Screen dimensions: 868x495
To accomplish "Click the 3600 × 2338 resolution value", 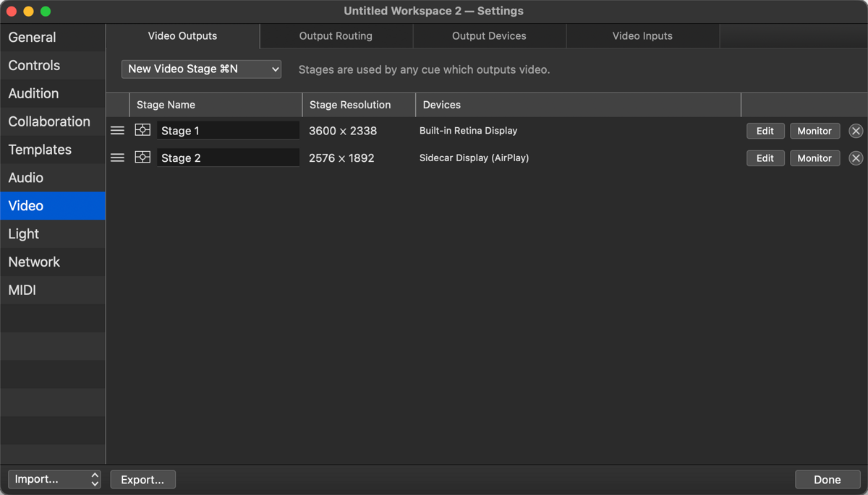I will tap(343, 131).
